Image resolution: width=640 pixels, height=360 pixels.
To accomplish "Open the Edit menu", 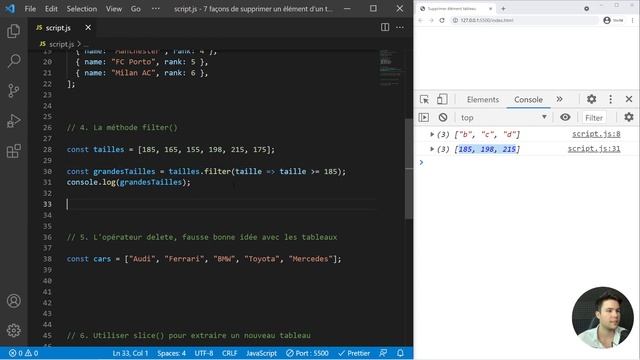I will click(51, 9).
